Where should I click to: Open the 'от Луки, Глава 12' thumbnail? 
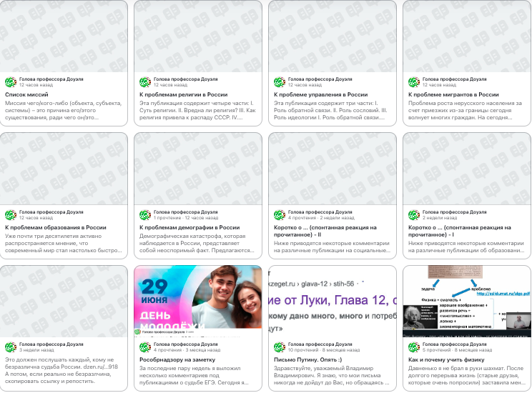332,301
